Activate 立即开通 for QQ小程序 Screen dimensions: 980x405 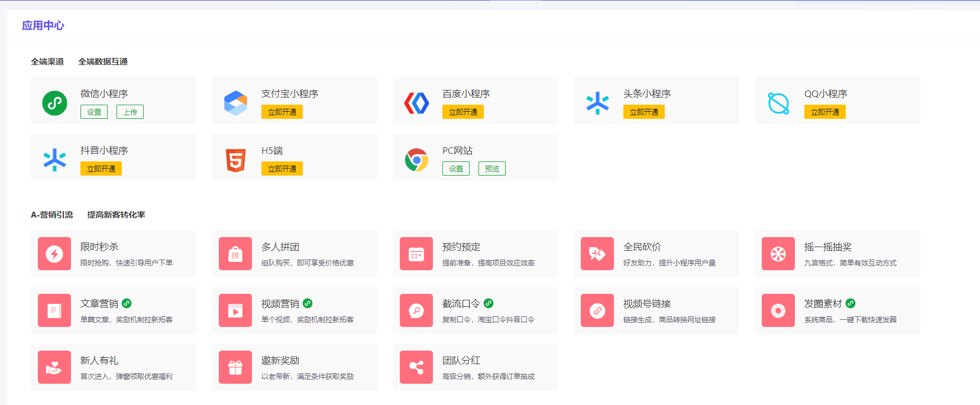click(x=825, y=112)
